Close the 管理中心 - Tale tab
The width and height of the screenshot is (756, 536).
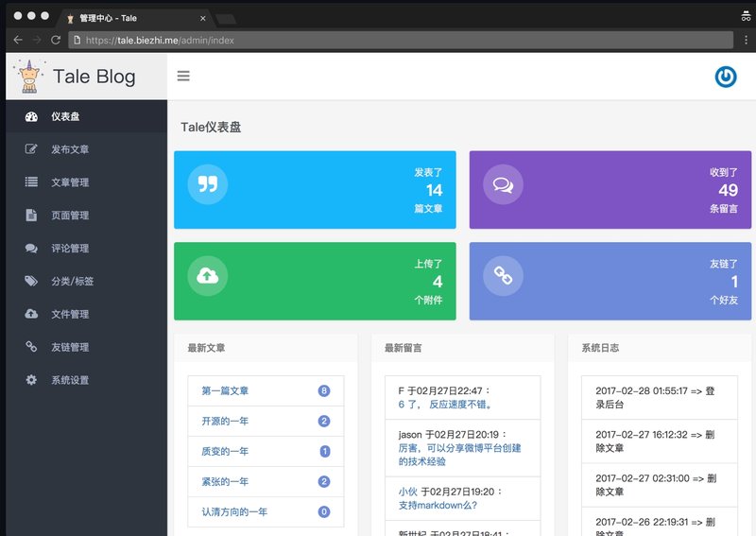point(202,18)
